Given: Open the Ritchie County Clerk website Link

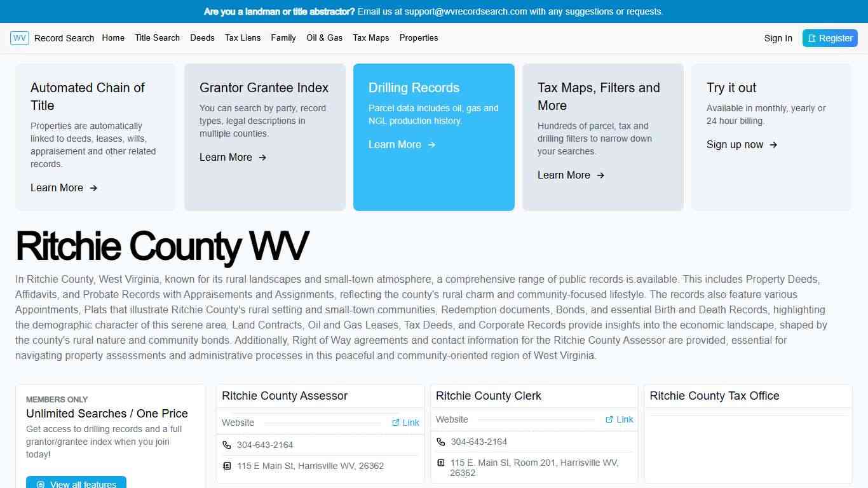Looking at the screenshot, I should click(625, 419).
